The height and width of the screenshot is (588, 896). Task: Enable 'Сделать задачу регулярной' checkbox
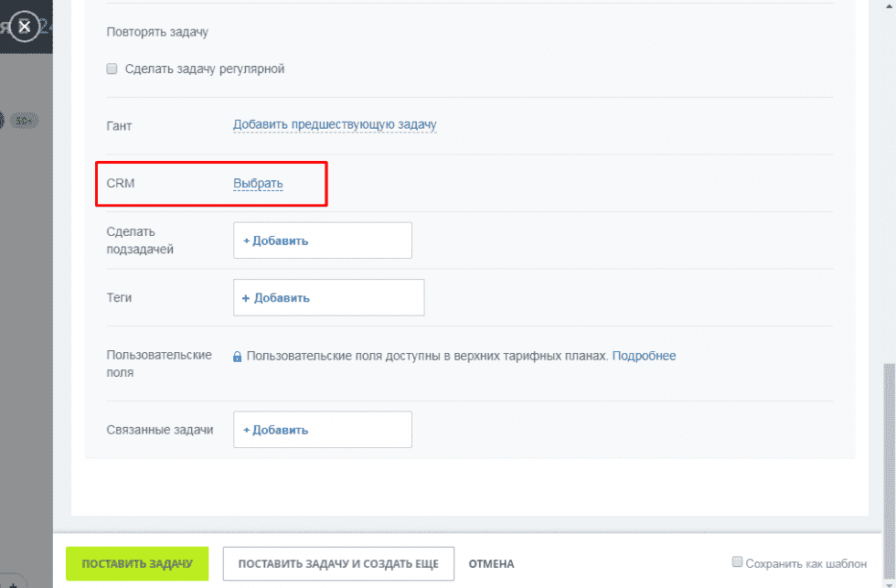click(x=112, y=69)
